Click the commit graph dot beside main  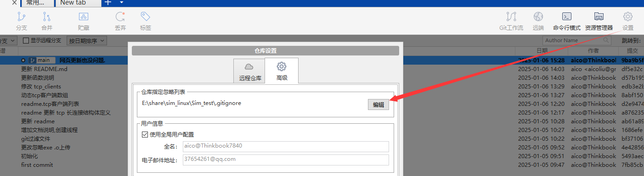click(23, 60)
